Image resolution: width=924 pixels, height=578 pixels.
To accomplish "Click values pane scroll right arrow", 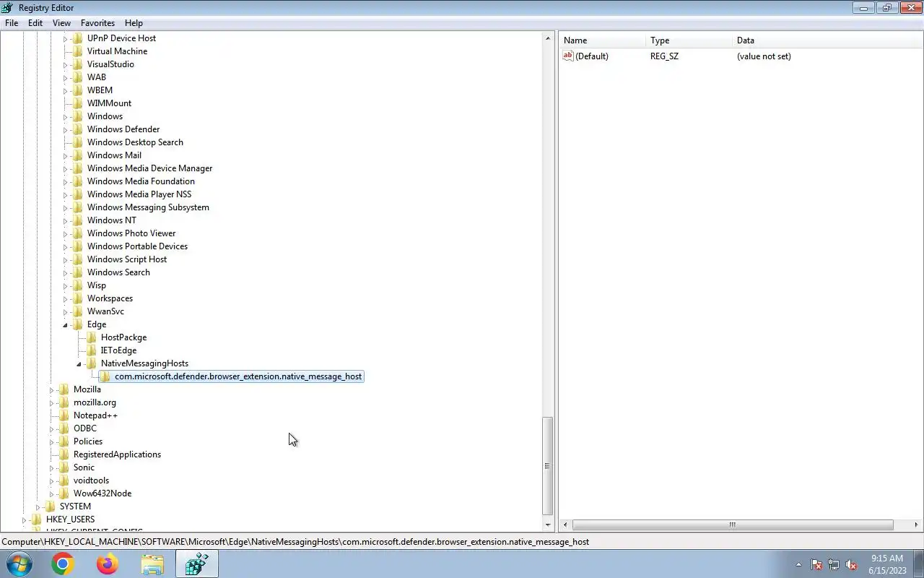I will tap(916, 525).
